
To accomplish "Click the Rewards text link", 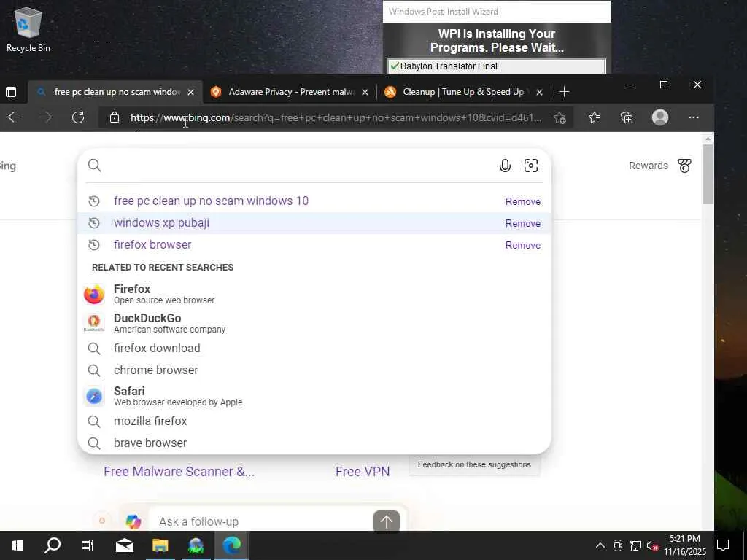I will coord(649,166).
